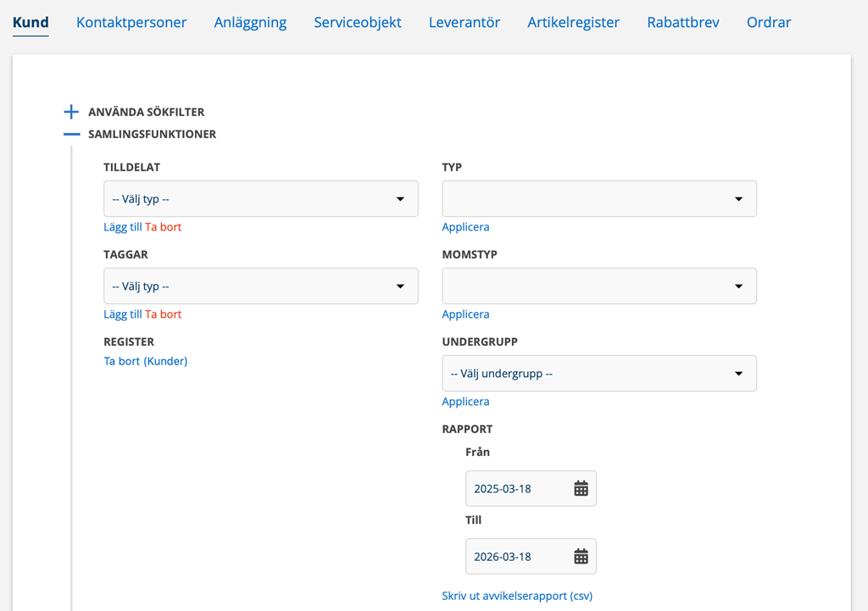The width and height of the screenshot is (868, 611).
Task: Click the calendar icon in Till field
Action: click(581, 556)
